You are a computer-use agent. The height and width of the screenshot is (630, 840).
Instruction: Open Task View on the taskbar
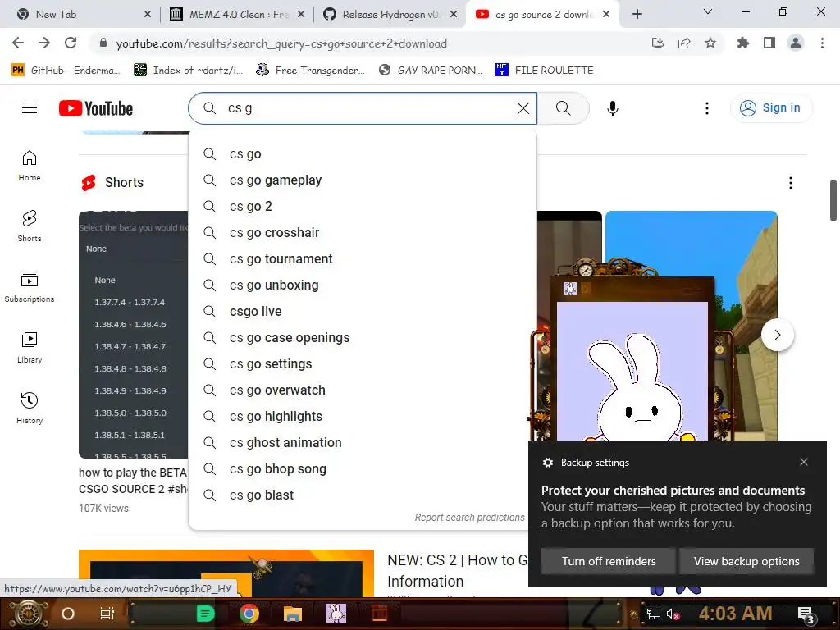click(x=107, y=614)
